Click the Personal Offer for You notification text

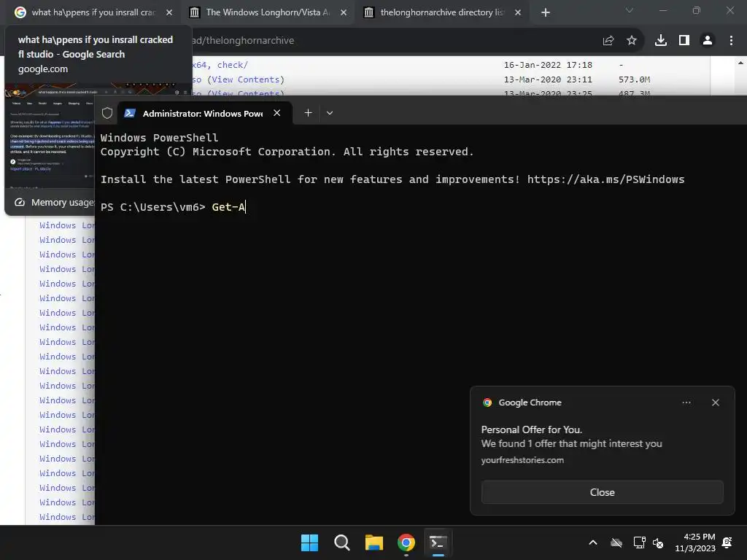click(x=532, y=429)
